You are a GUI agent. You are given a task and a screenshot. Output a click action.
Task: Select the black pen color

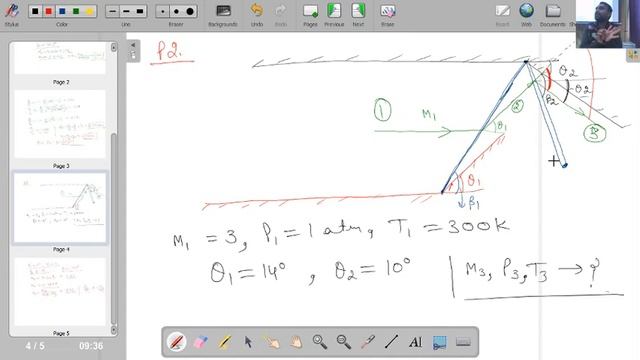[35, 11]
